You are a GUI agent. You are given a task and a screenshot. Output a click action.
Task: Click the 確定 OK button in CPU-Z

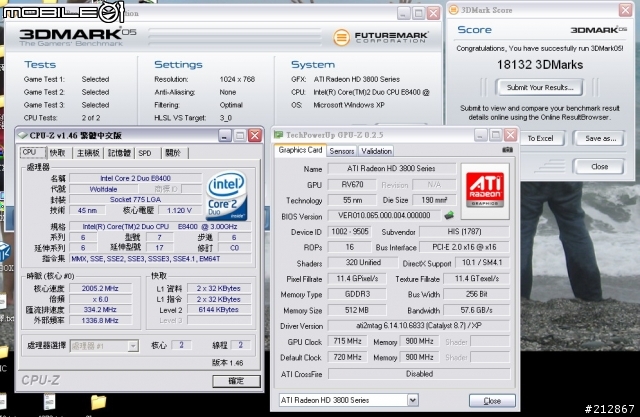coord(236,381)
